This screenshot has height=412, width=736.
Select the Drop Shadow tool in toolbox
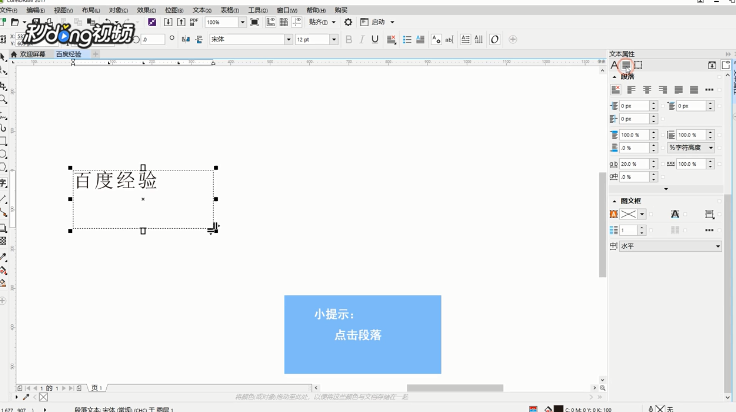point(3,228)
